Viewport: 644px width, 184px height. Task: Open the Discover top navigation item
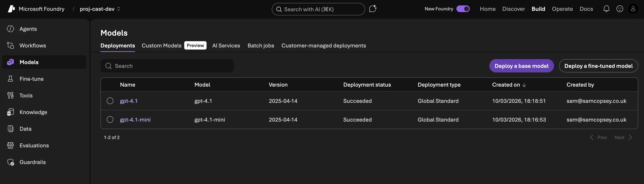(514, 9)
